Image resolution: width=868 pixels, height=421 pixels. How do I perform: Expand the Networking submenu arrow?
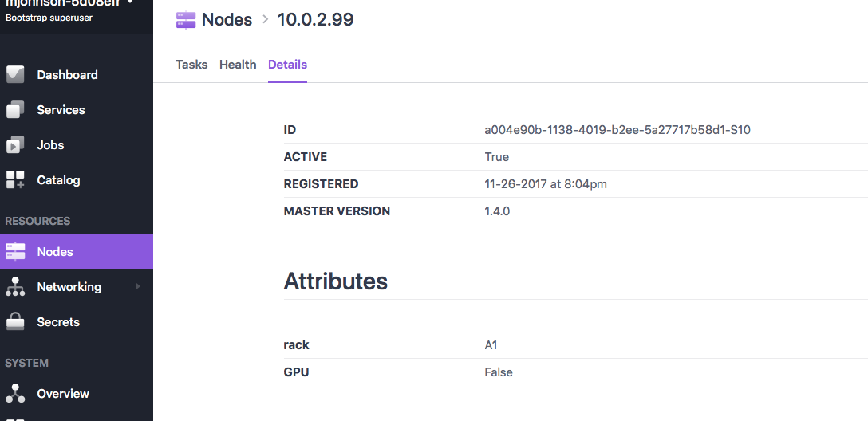click(138, 286)
